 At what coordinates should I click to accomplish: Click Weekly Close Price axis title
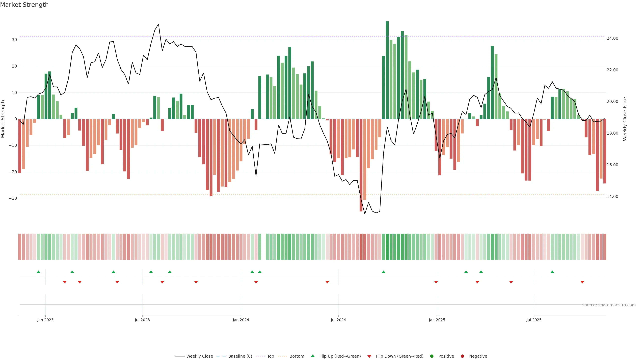pos(625,119)
